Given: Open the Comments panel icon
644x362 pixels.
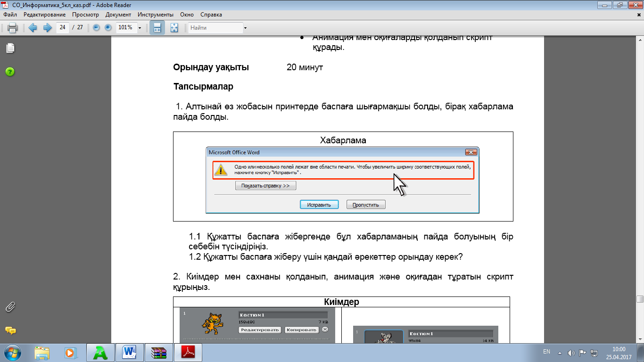Looking at the screenshot, I should pyautogui.click(x=10, y=330).
